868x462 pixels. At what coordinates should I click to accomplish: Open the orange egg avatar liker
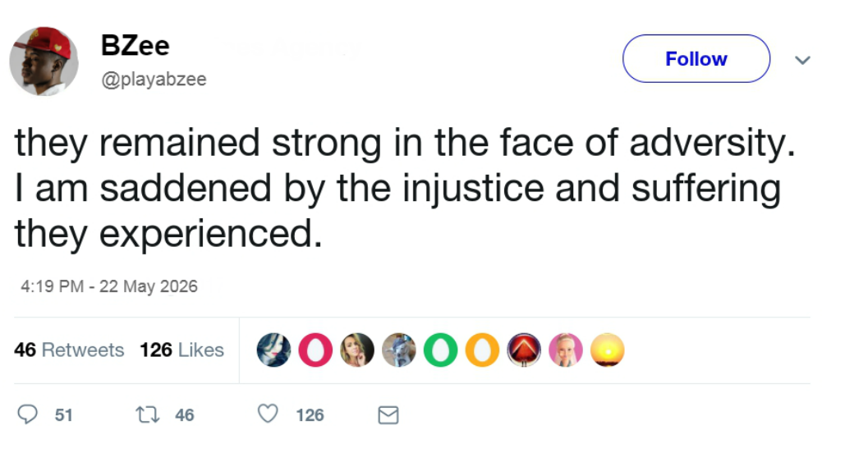click(481, 350)
